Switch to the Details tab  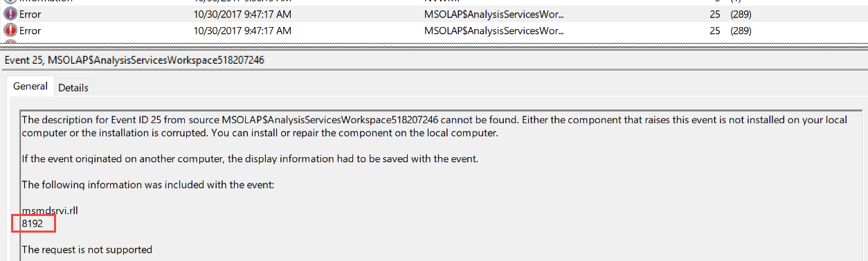pos(73,88)
